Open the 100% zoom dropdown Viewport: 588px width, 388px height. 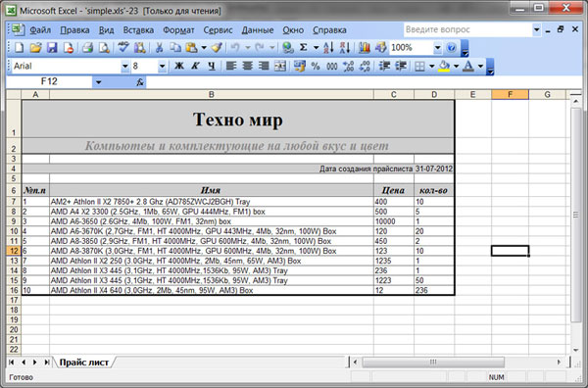pyautogui.click(x=437, y=48)
